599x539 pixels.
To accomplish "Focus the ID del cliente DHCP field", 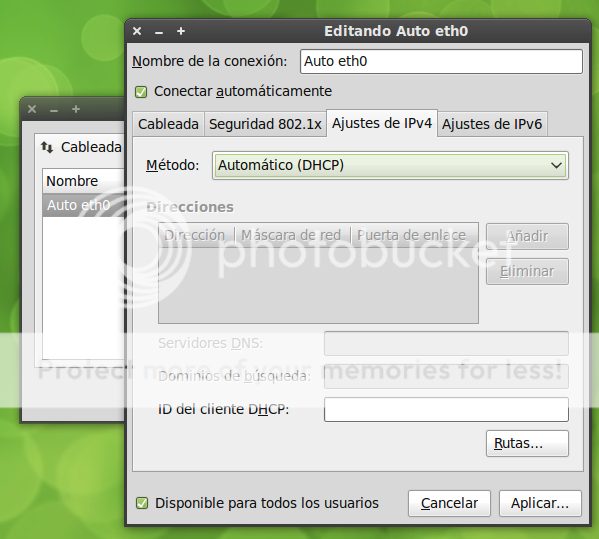I will 446,410.
